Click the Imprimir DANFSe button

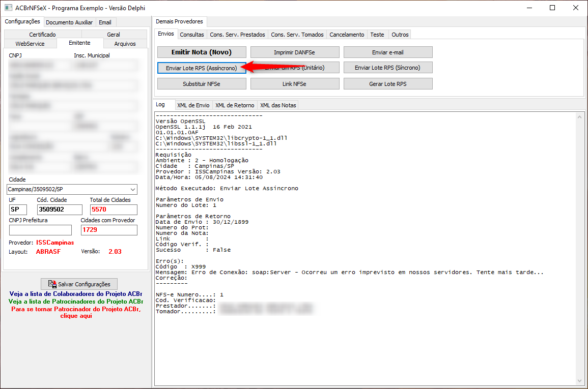tap(295, 52)
